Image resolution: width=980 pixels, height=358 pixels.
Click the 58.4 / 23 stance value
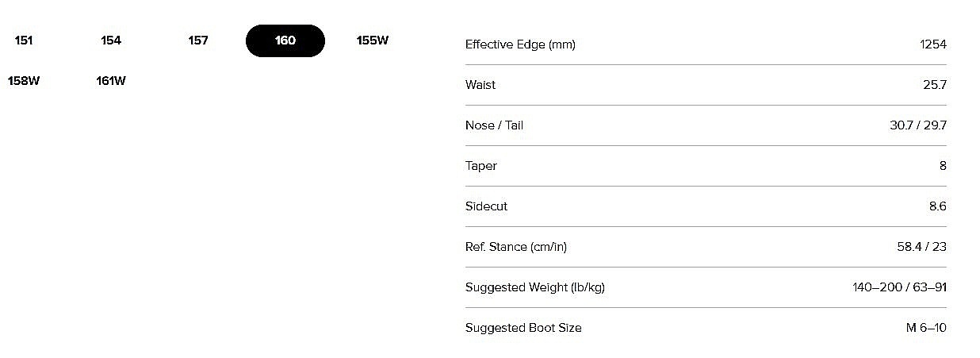pyautogui.click(x=922, y=247)
